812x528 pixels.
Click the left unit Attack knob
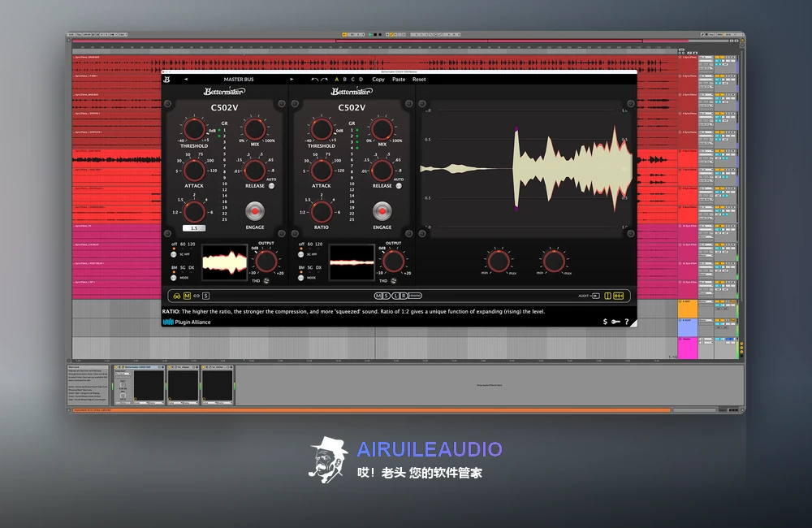pyautogui.click(x=194, y=170)
